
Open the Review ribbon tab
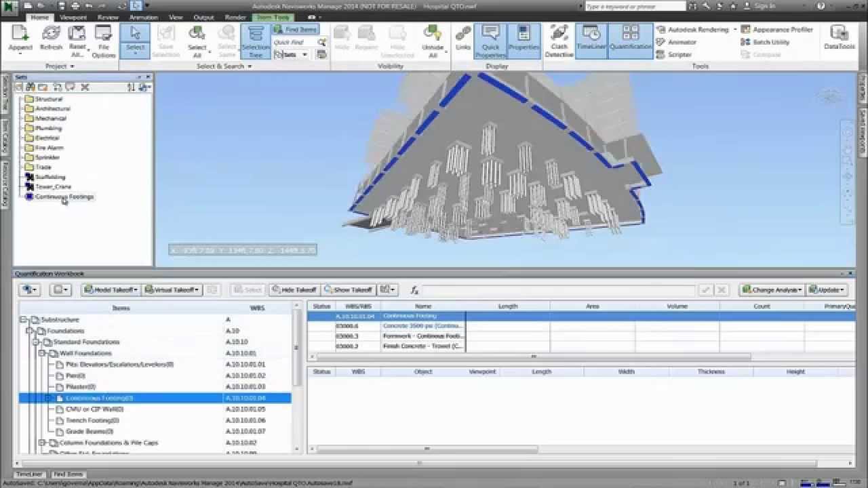coord(108,17)
